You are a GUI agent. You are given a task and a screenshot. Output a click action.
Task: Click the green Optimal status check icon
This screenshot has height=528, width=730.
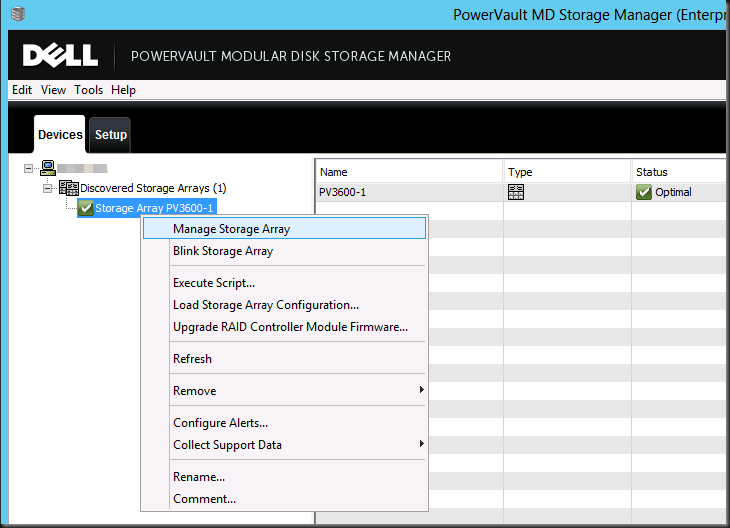[644, 192]
